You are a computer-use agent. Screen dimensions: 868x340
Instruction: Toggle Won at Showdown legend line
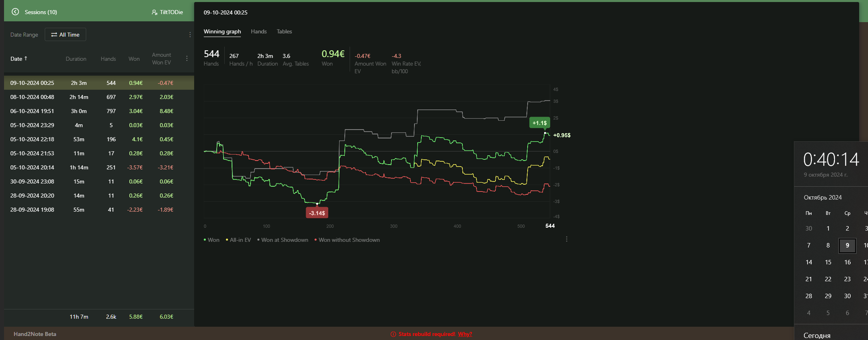(x=283, y=240)
